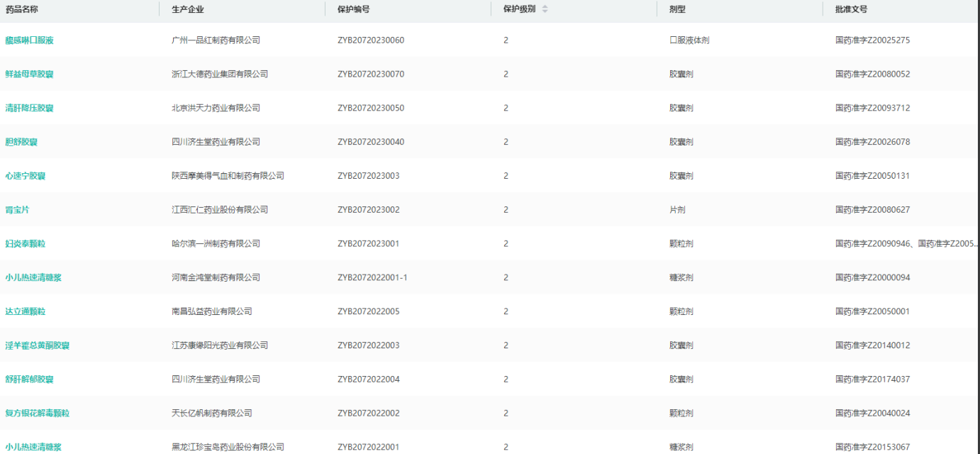Viewport: 980px width, 454px height.
Task: Select manufacturer 南昌弘益药业有限公司
Action: (212, 311)
